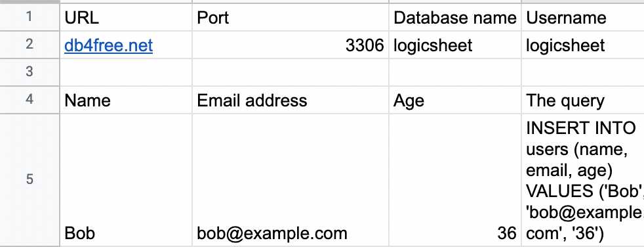Select the cell with age 36
This screenshot has height=247, width=644.
455,179
